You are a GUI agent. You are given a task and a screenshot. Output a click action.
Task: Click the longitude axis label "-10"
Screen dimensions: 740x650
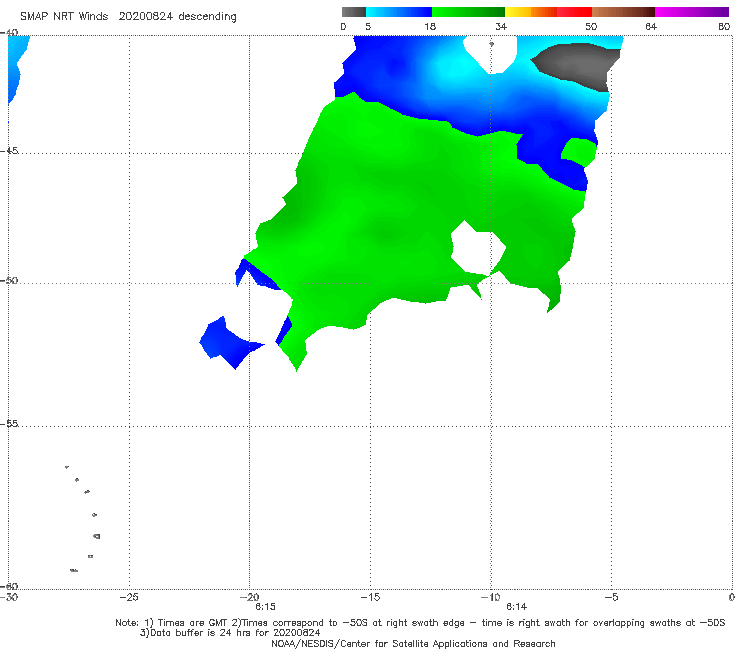pos(490,597)
